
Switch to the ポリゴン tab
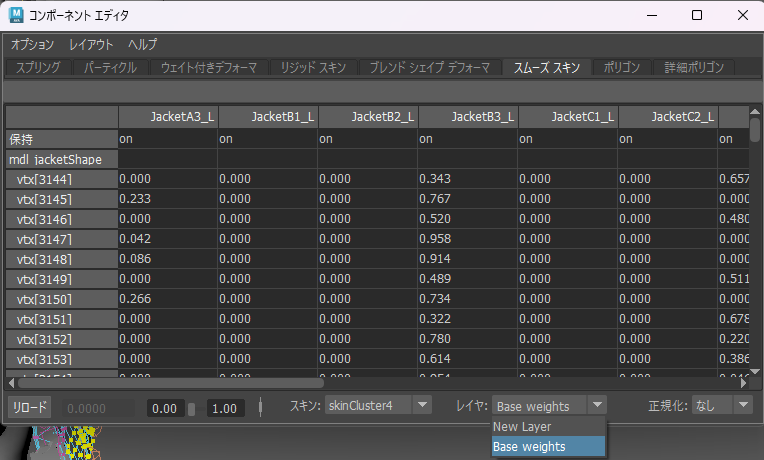coord(622,67)
